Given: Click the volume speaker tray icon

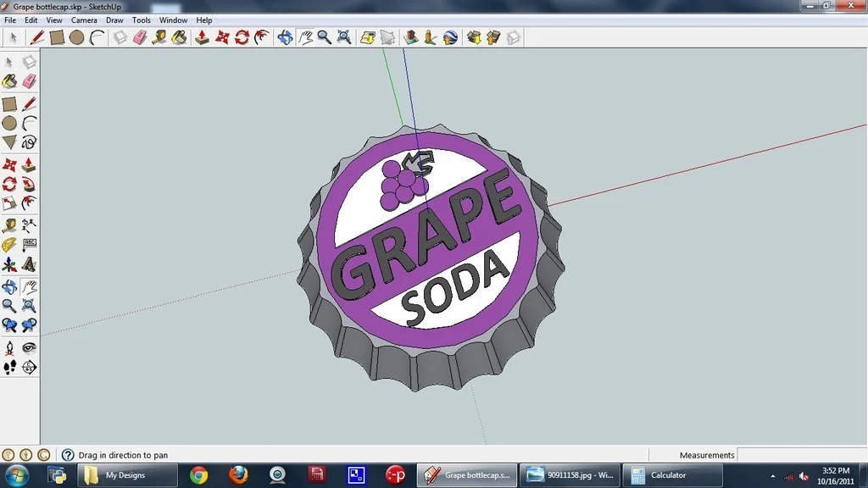Looking at the screenshot, I should 804,476.
